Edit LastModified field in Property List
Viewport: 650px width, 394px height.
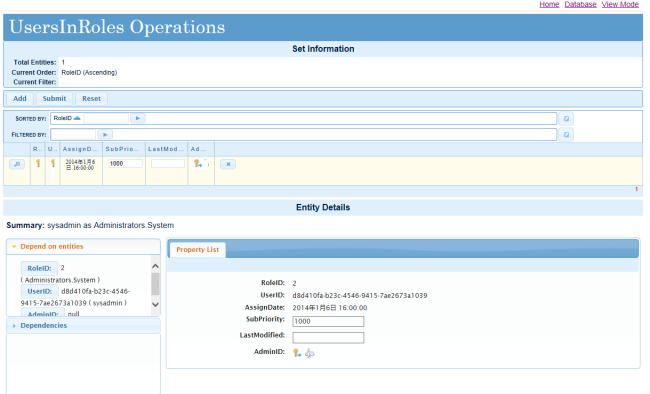(x=328, y=338)
